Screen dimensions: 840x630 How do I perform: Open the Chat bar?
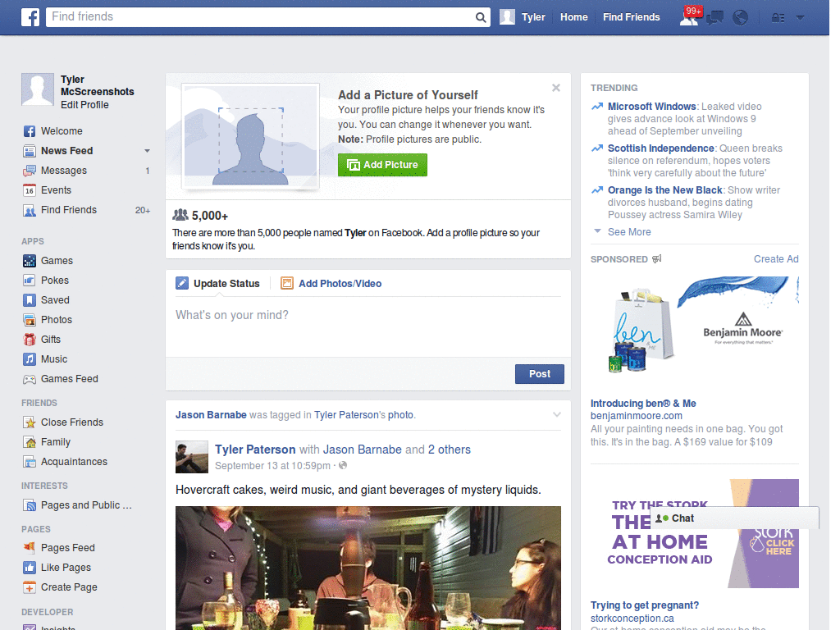734,518
